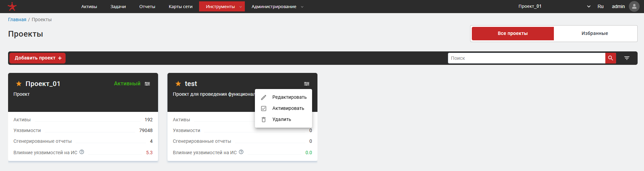The height and width of the screenshot is (171, 644).
Task: Toggle the favorite star on Проект_01
Action: [x=19, y=84]
